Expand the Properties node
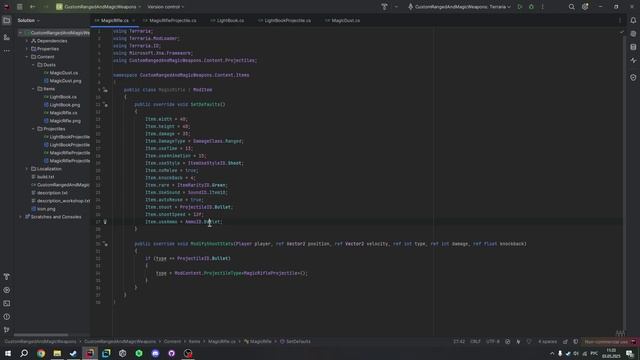Screen dimensions: 640x360 (x=27, y=49)
